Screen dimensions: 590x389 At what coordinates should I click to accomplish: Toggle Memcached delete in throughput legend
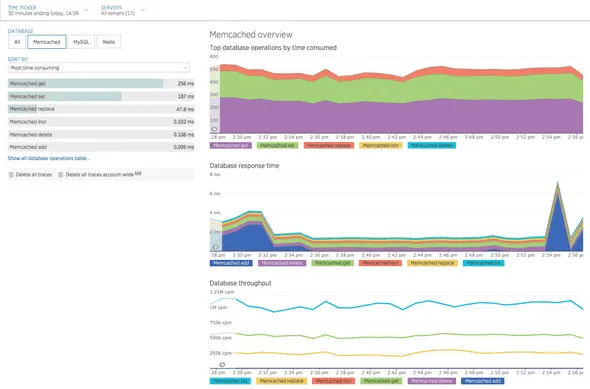(x=432, y=381)
